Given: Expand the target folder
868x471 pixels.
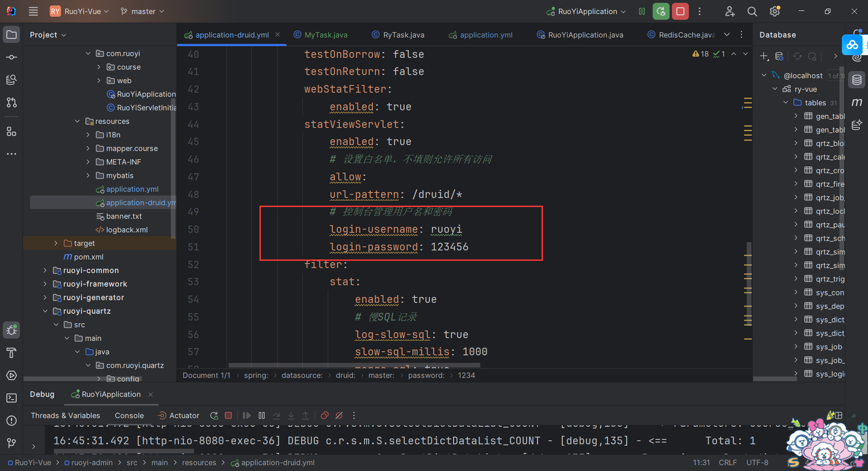Looking at the screenshot, I should point(56,243).
